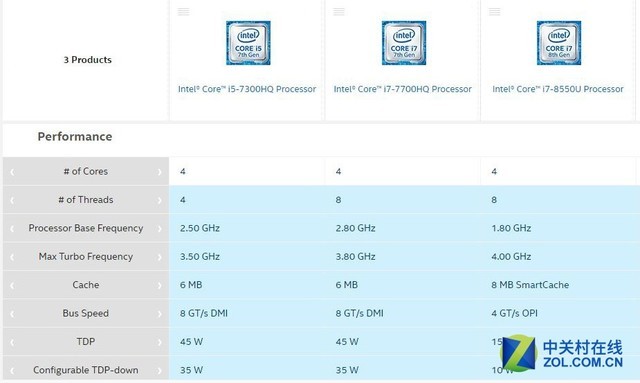Click drag handle icon above i7-7700HQ
The image size is (640, 383).
(339, 11)
